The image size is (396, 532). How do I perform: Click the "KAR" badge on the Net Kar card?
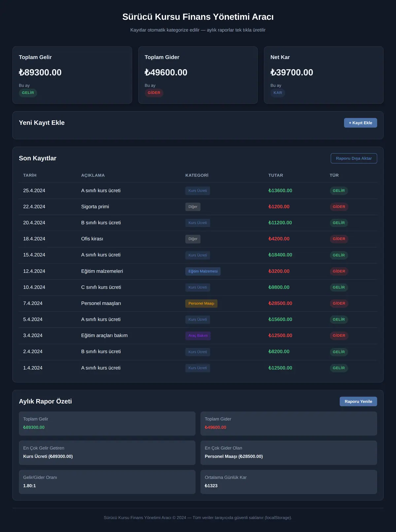click(278, 93)
